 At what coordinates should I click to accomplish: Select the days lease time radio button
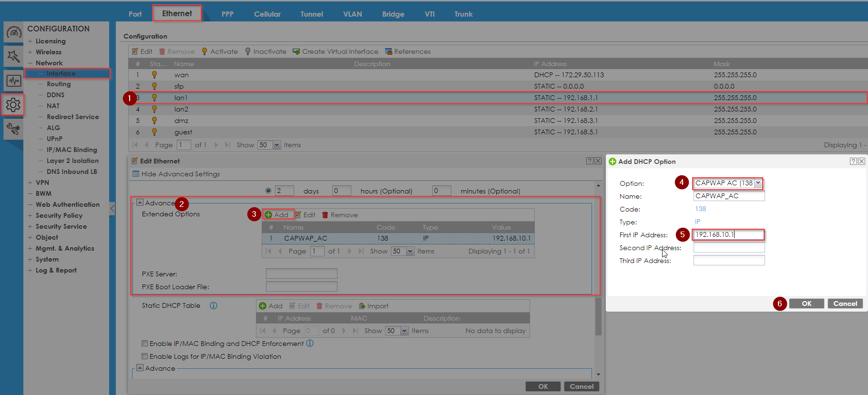pos(268,191)
